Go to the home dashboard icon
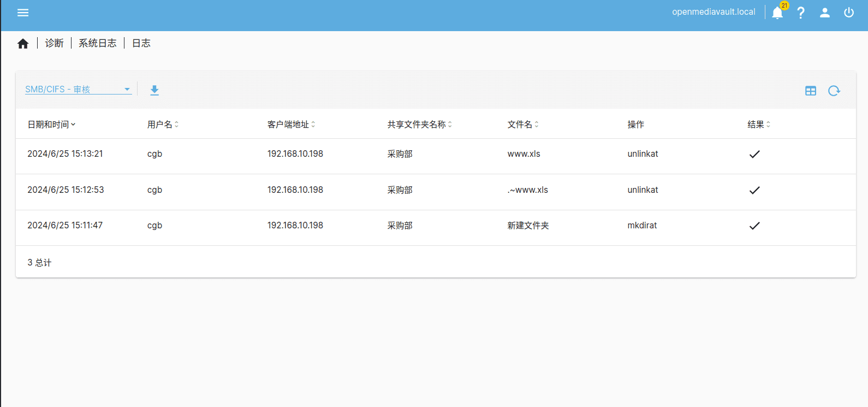Screen dimensions: 868x407 point(23,44)
